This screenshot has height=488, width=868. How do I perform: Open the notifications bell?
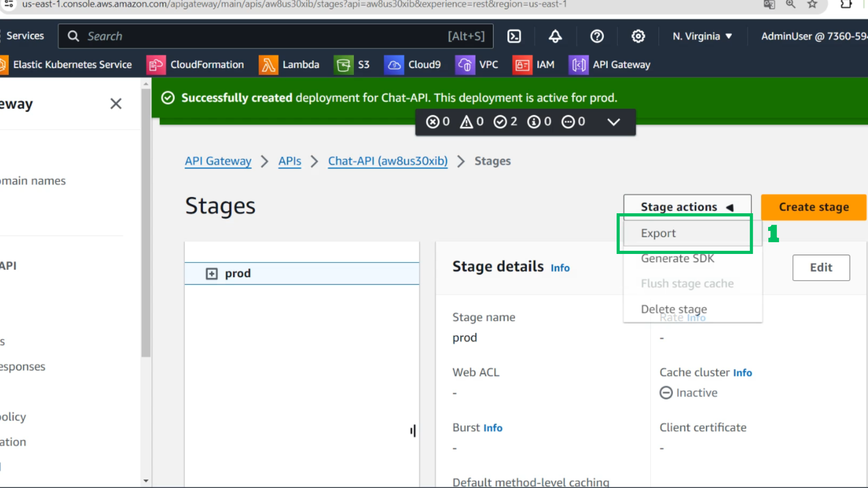pyautogui.click(x=555, y=36)
